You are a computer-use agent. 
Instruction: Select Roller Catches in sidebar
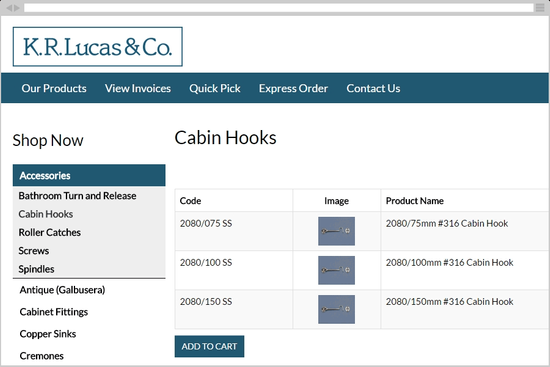(49, 232)
